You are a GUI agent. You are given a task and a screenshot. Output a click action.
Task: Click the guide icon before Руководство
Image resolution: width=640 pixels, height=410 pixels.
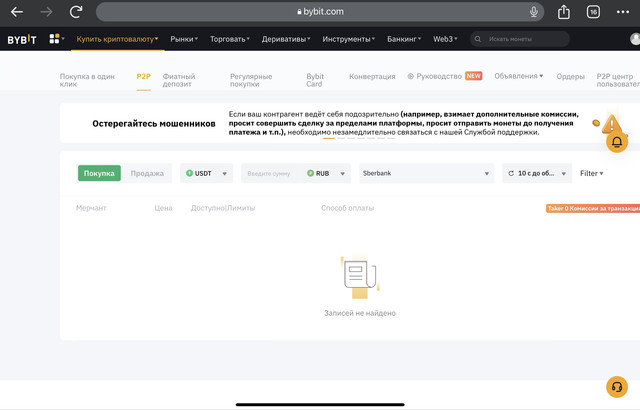411,76
